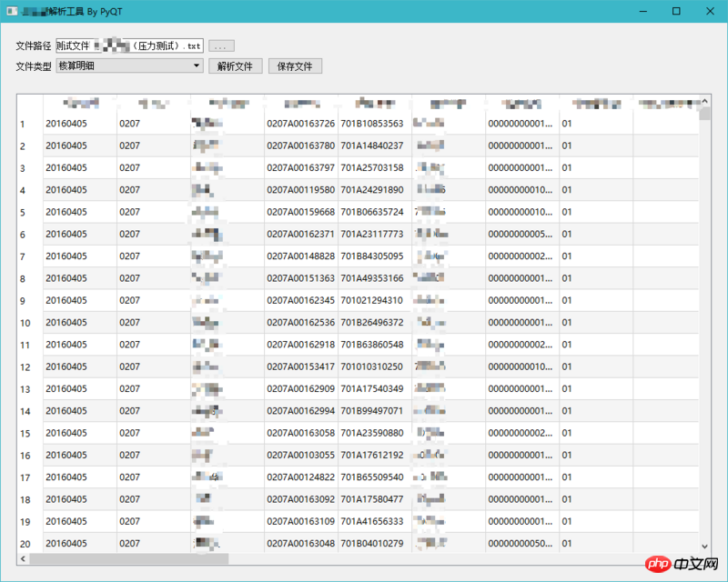Select the 701A49353166 cell
This screenshot has height=582, width=728.
[x=375, y=278]
